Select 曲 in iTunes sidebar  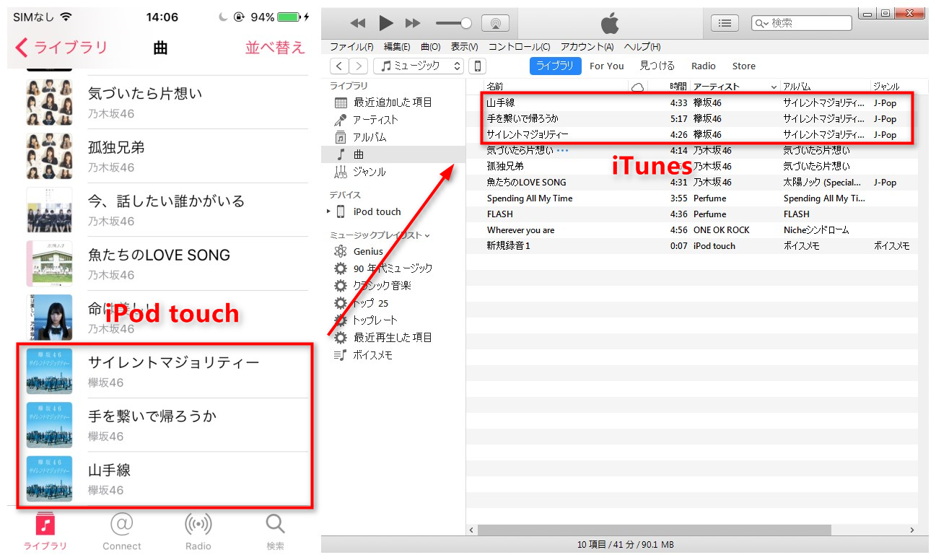click(393, 154)
